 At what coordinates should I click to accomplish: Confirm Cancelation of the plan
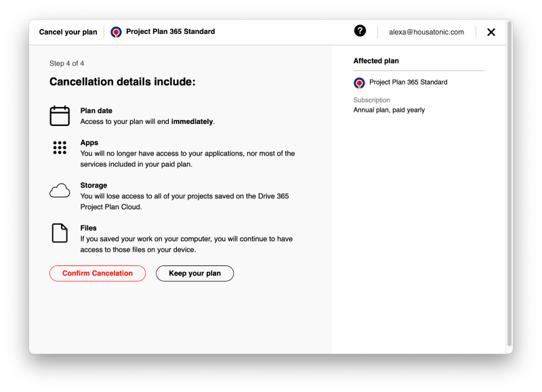[x=98, y=274]
